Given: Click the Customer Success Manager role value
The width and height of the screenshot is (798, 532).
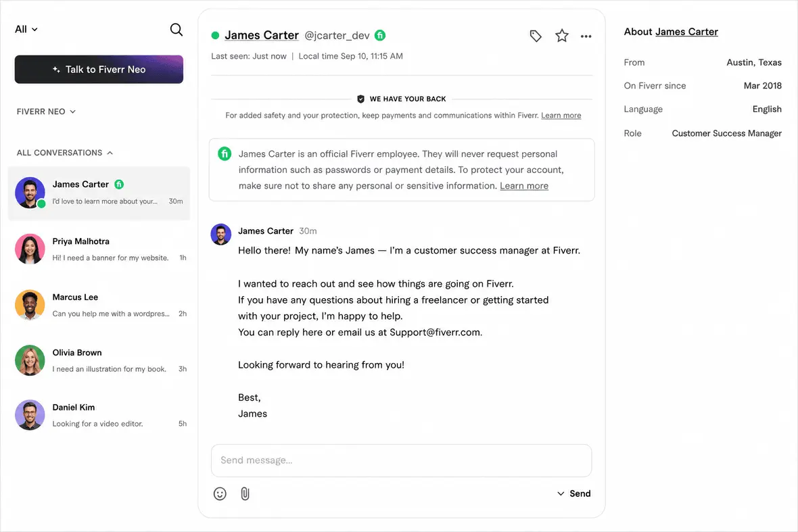Looking at the screenshot, I should (727, 133).
